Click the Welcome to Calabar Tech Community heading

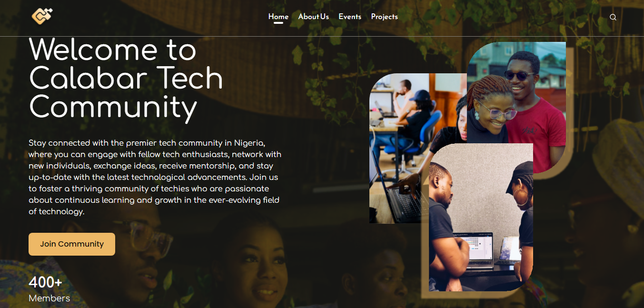tap(126, 79)
